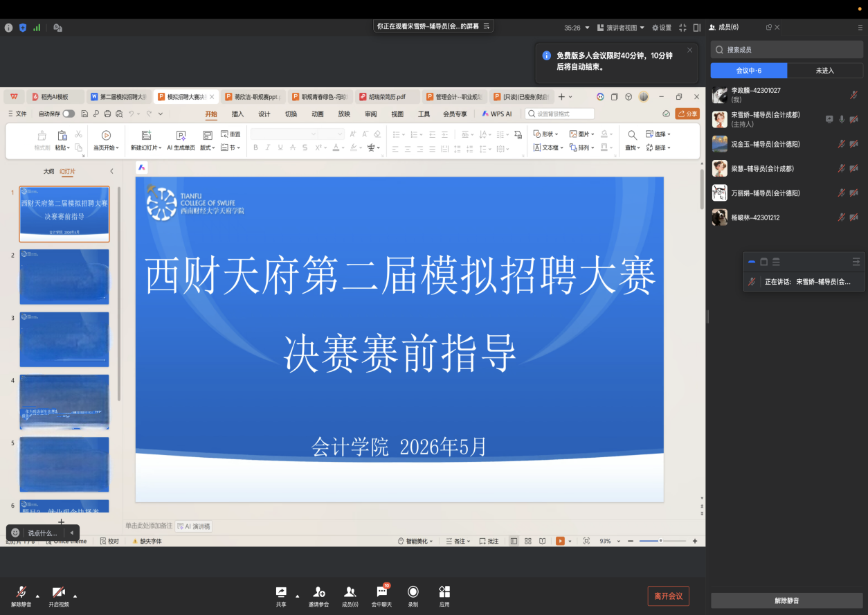
Task: Select the 会议中·6 tab
Action: point(749,71)
